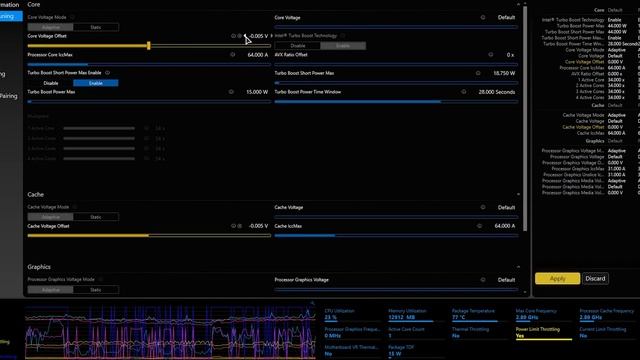Click the Turbo Boost Power Time Window slider
The image size is (640, 360).
click(396, 102)
